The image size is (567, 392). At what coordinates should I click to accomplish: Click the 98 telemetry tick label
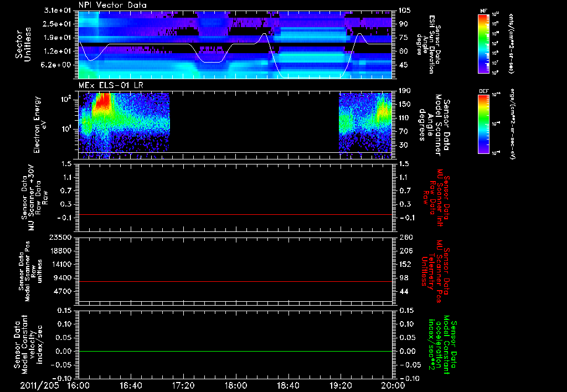403,278
